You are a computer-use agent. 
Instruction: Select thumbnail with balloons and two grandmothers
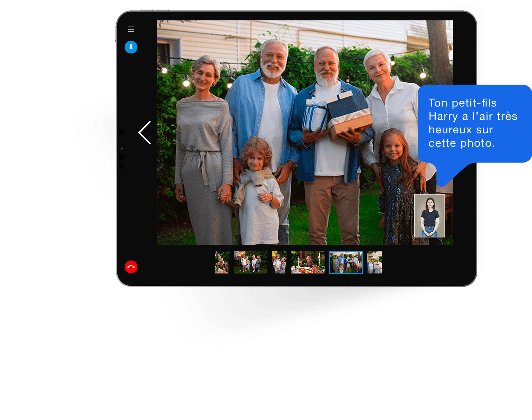[250, 262]
